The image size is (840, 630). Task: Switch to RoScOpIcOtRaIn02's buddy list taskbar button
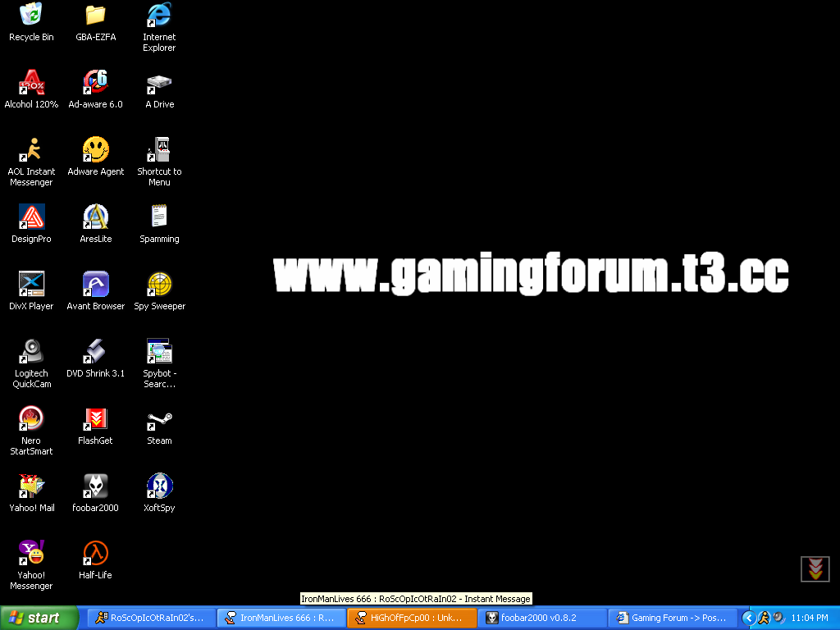tap(151, 618)
